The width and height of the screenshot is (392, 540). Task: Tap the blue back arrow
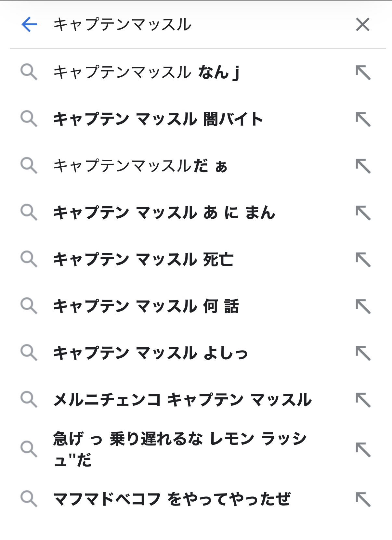[x=29, y=25]
